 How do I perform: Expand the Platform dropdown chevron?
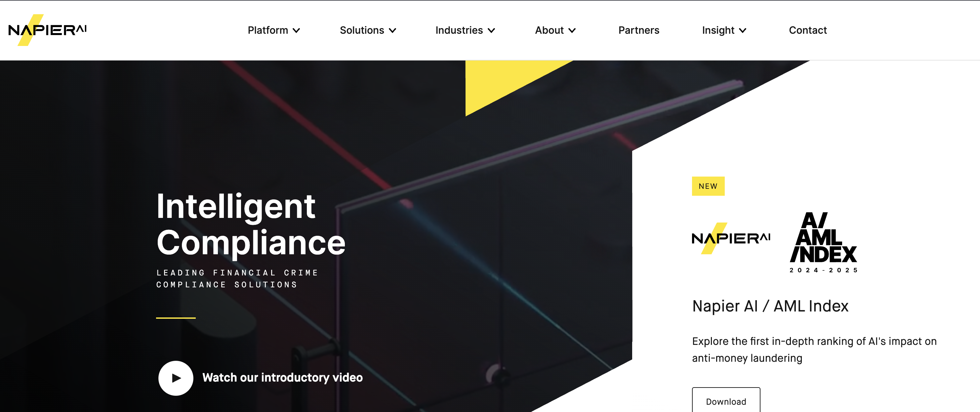296,30
